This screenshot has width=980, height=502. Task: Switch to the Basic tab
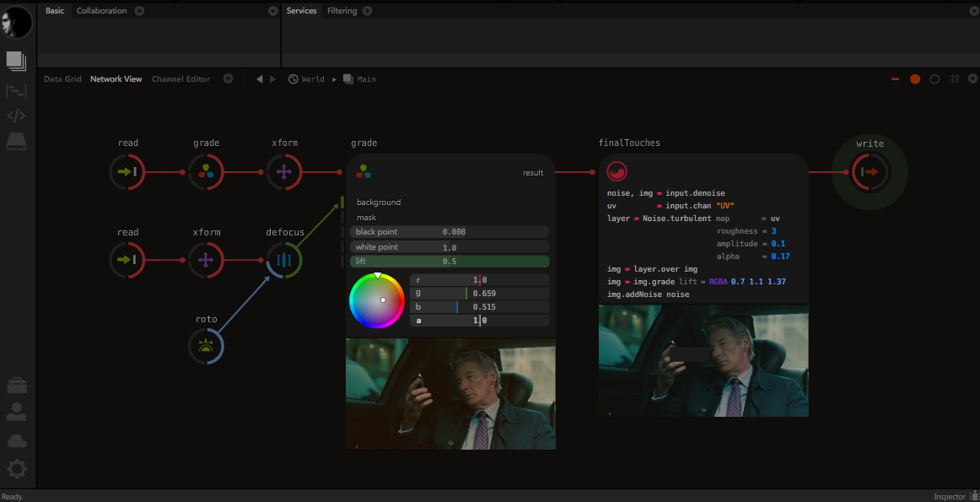coord(54,11)
